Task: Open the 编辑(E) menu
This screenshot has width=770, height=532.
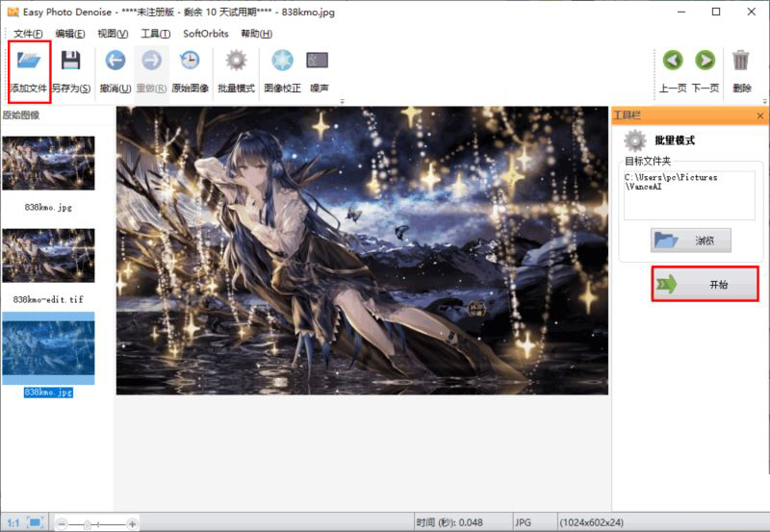Action: (70, 34)
